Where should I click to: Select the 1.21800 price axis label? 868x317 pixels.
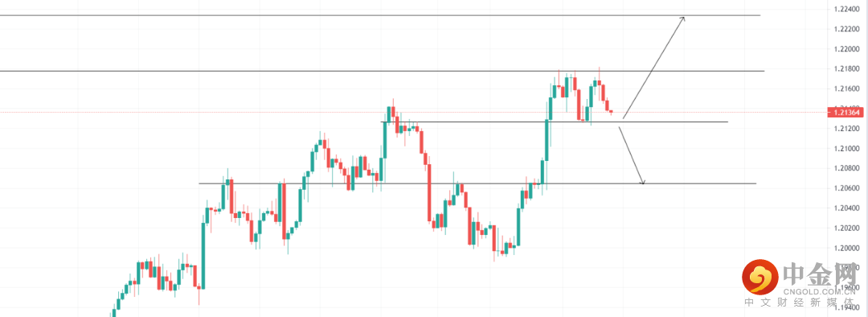pos(846,68)
